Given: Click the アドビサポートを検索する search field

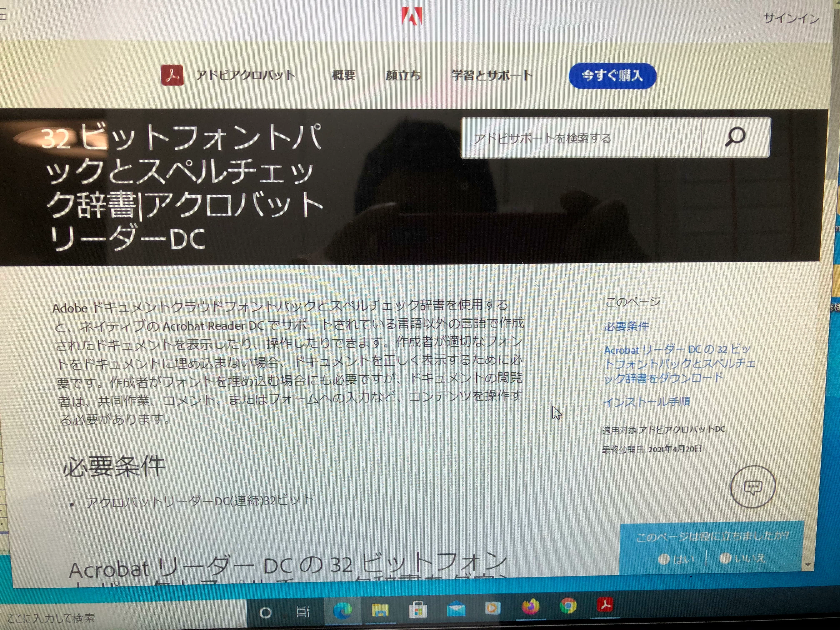Looking at the screenshot, I should click(x=581, y=138).
